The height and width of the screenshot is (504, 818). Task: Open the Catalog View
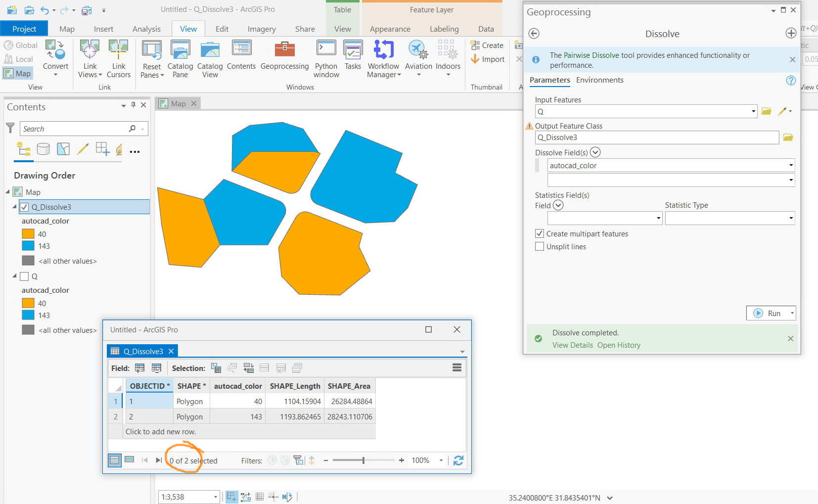[x=210, y=59]
